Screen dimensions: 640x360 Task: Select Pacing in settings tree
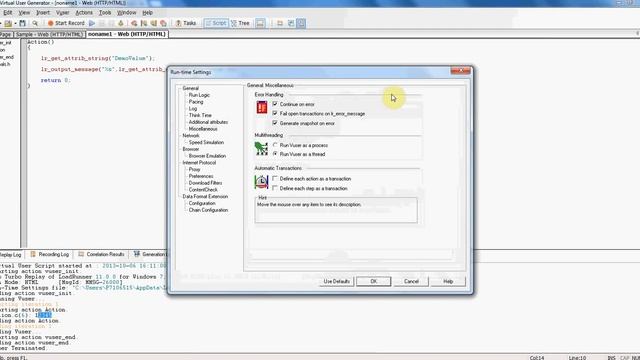coord(196,102)
